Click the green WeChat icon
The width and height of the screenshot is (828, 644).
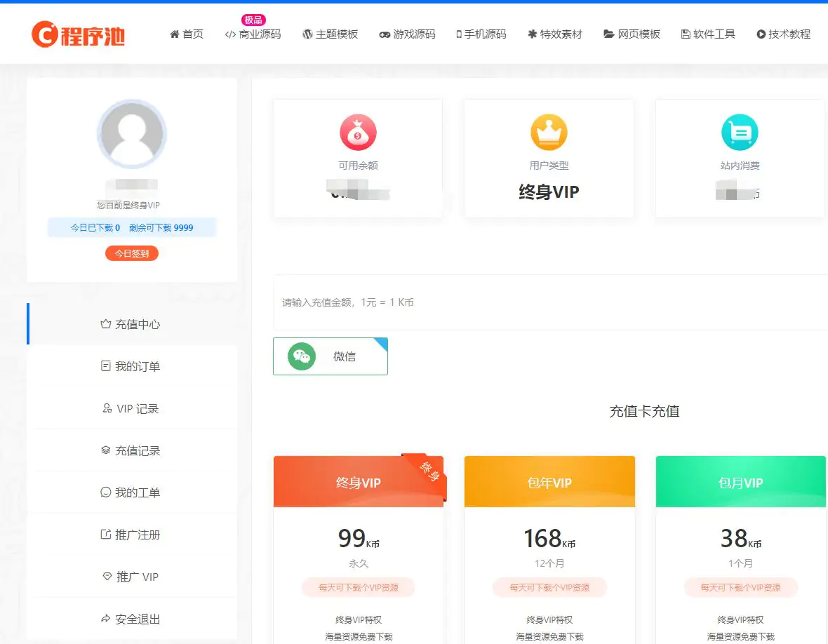(x=302, y=356)
